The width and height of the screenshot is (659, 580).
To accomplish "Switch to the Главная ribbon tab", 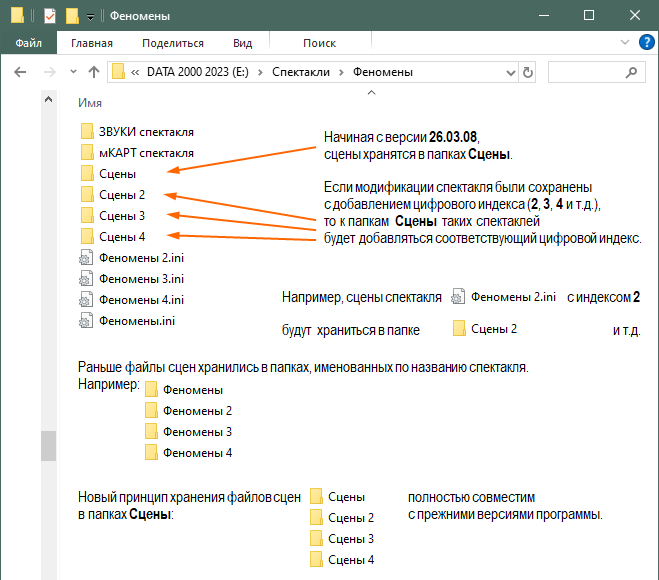I will pyautogui.click(x=92, y=43).
